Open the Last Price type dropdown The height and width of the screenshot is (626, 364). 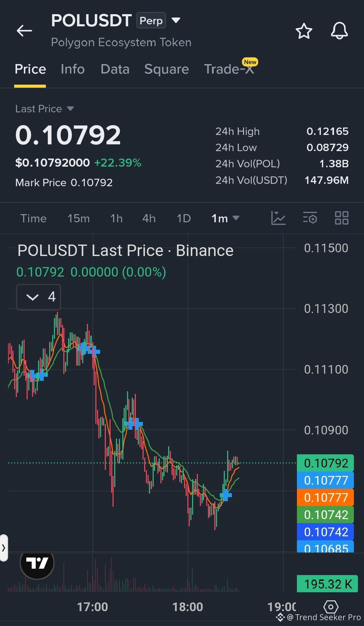point(70,109)
